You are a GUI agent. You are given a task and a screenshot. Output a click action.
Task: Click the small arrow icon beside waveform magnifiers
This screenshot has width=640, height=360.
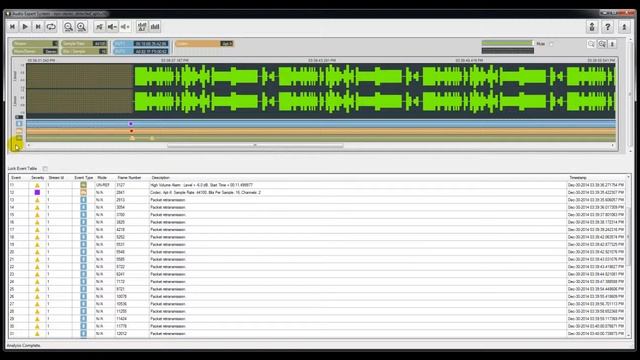pyautogui.click(x=612, y=44)
